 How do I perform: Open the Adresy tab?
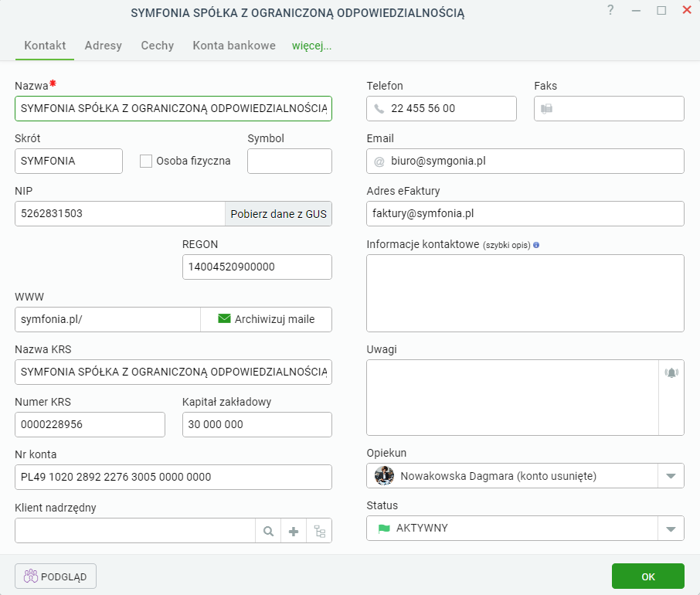pos(103,46)
